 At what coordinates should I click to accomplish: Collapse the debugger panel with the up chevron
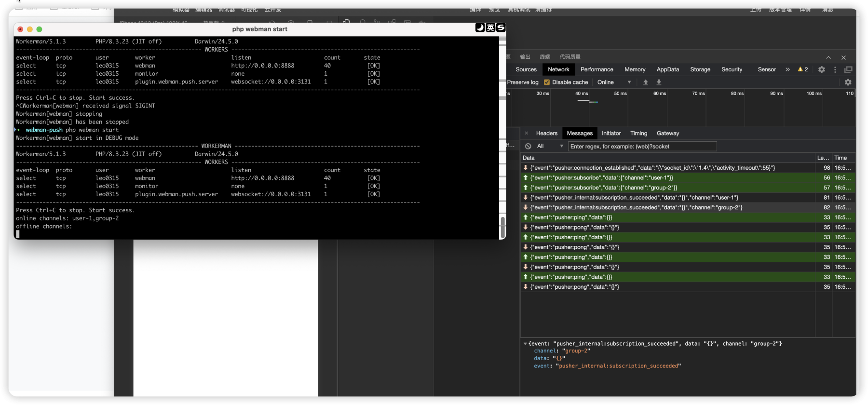[x=828, y=57]
